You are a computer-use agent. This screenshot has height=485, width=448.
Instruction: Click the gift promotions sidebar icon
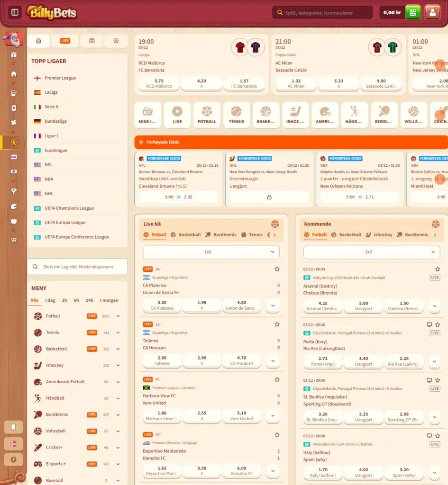pyautogui.click(x=14, y=55)
